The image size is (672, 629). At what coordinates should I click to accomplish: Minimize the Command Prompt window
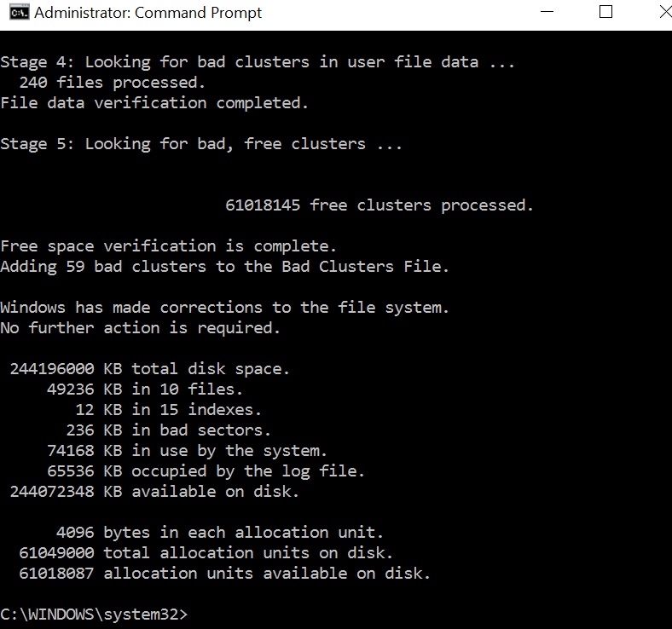tap(547, 12)
